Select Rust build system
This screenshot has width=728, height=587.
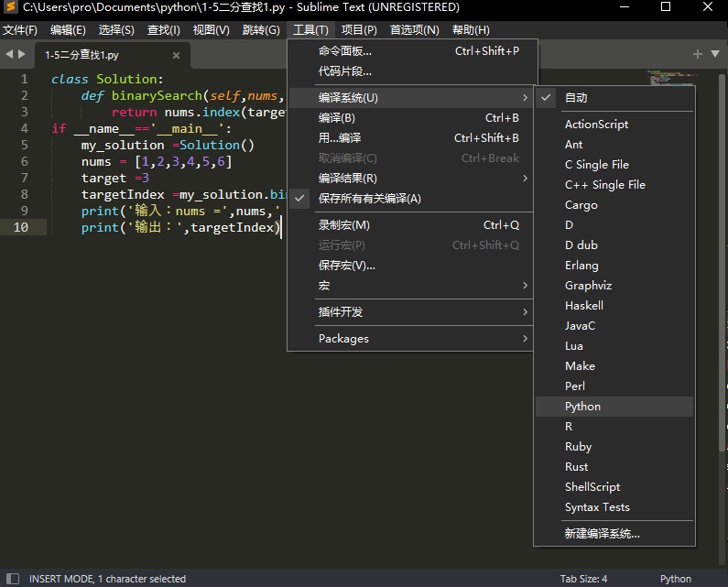(614, 467)
